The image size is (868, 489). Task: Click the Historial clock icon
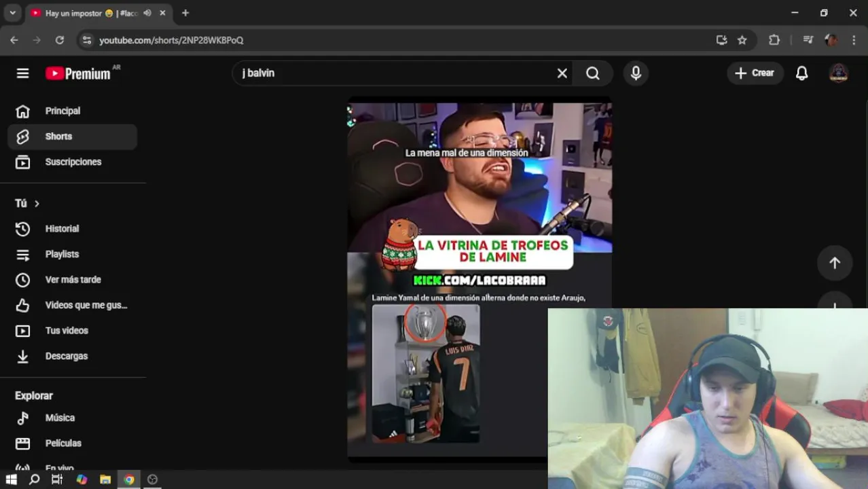23,229
